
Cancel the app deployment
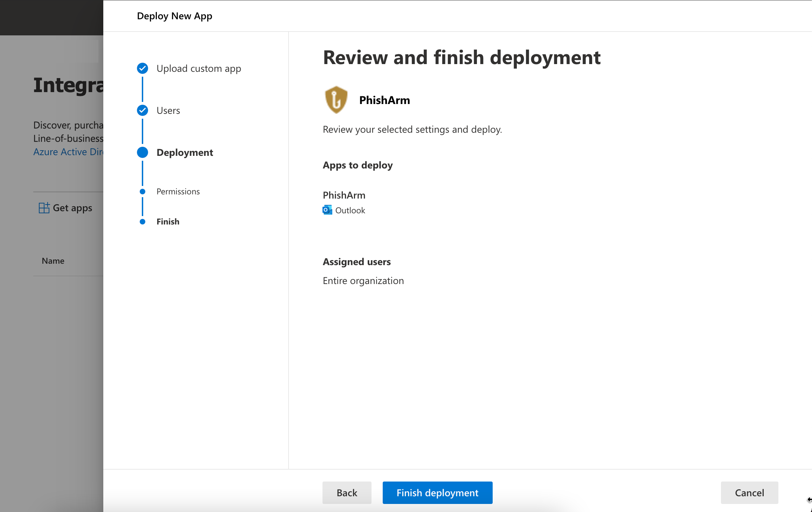(749, 492)
